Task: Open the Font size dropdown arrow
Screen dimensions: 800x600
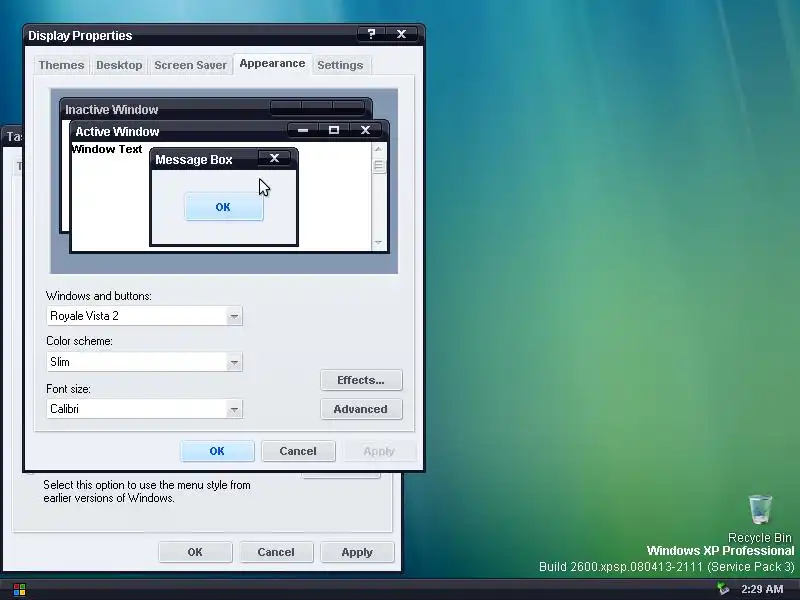Action: coord(234,409)
